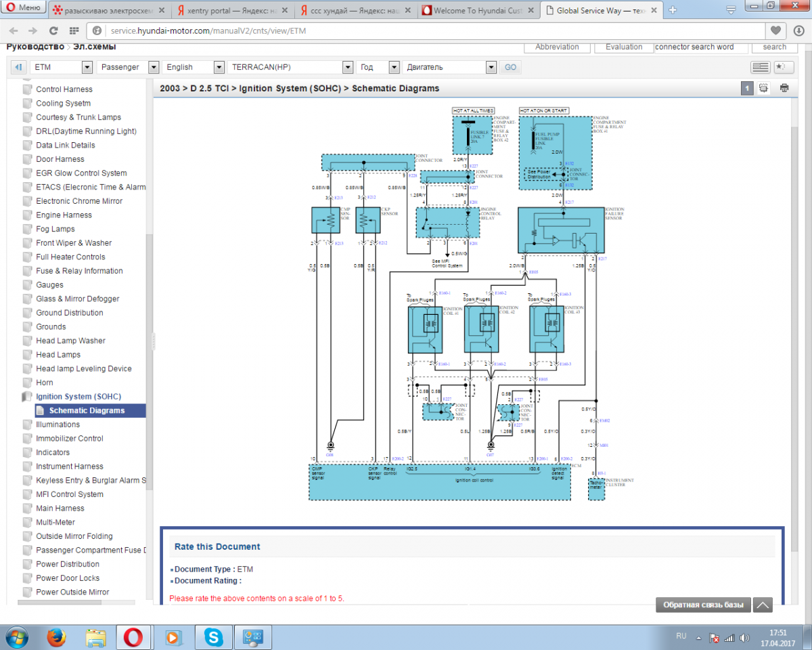Screen dimensions: 812x650
Task: Click the connector search button
Action: [x=774, y=47]
